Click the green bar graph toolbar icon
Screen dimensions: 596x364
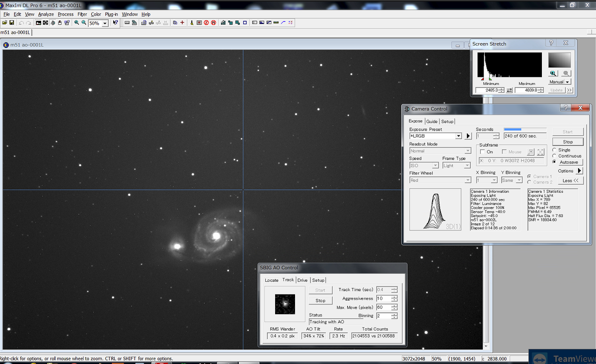point(223,23)
